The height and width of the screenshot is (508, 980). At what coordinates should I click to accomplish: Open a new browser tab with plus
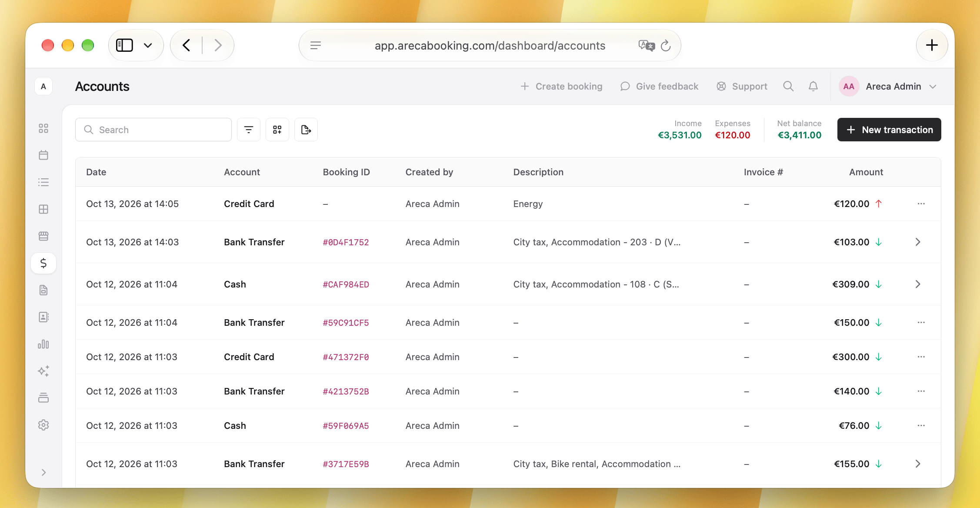[932, 45]
